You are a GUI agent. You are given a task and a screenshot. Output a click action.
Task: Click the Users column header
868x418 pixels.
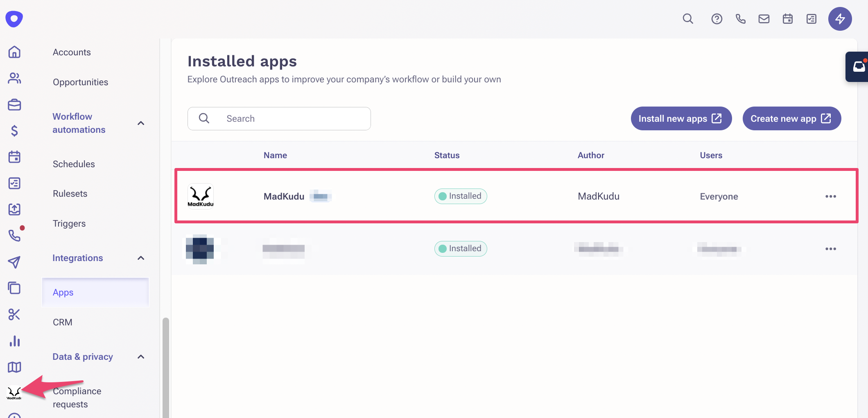pyautogui.click(x=711, y=155)
